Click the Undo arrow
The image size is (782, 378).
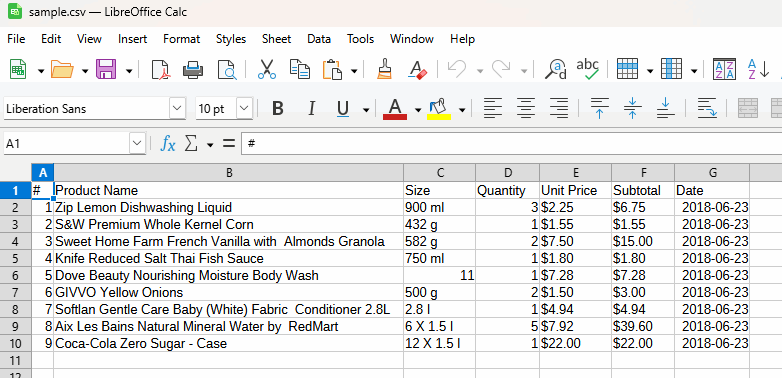(456, 69)
